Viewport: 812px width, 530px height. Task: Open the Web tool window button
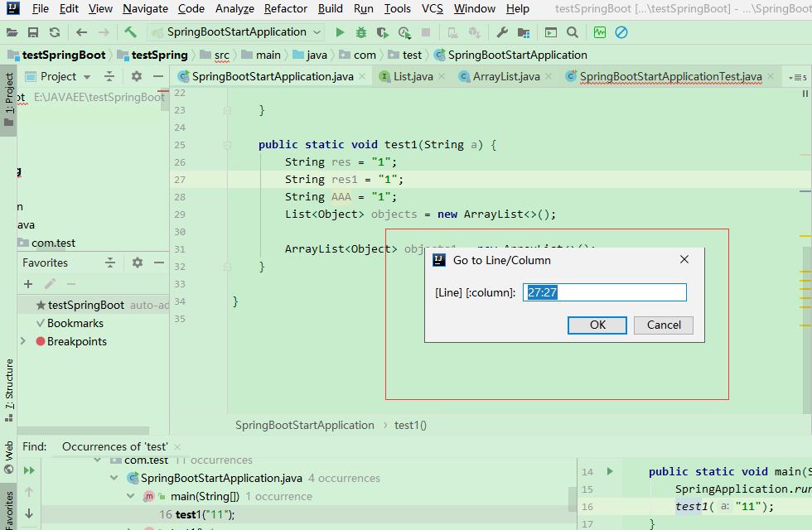[9, 457]
